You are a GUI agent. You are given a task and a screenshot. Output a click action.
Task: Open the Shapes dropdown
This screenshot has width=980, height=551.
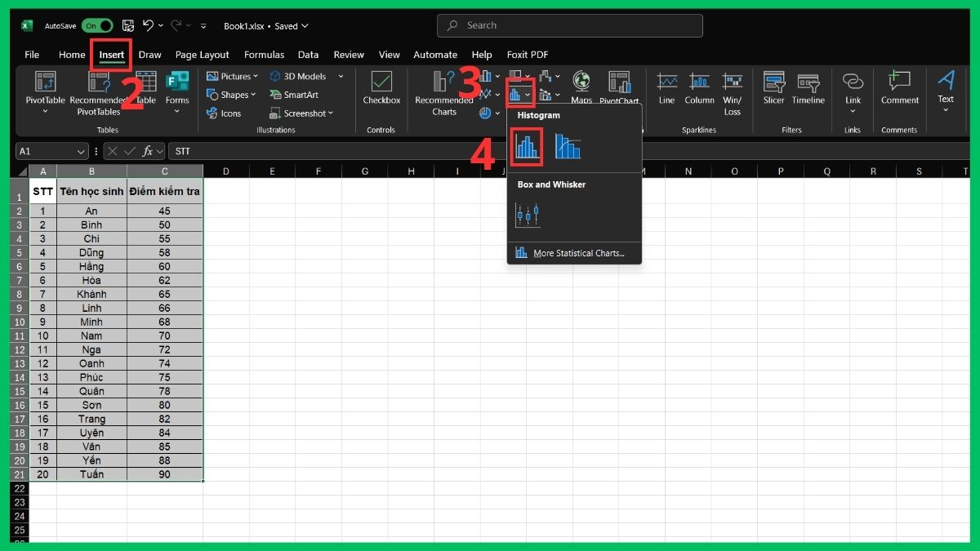(232, 95)
